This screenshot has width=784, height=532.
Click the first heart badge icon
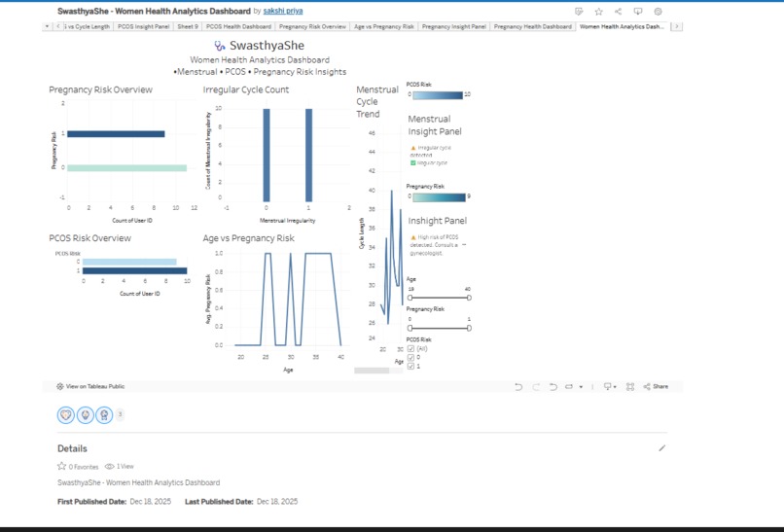click(66, 415)
